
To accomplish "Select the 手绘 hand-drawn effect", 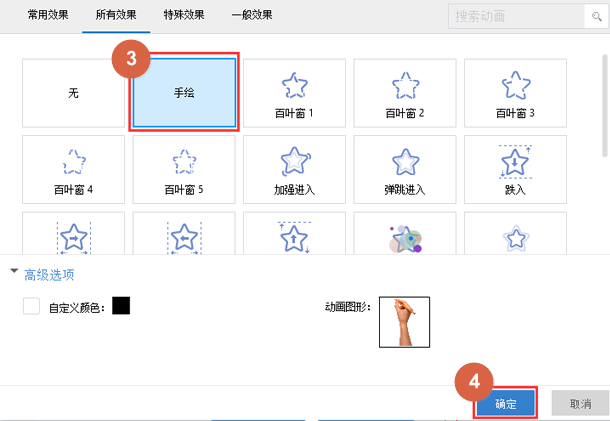I will click(184, 93).
